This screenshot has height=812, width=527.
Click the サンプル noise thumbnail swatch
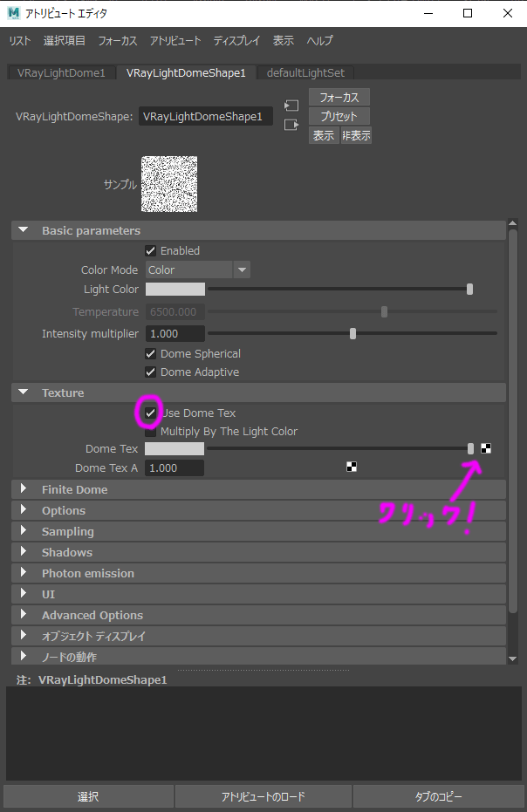coord(169,184)
